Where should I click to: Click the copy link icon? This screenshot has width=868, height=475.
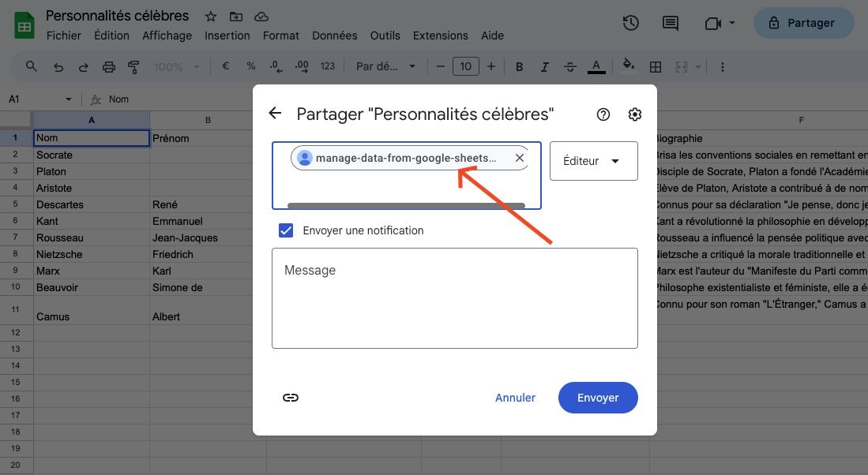291,398
